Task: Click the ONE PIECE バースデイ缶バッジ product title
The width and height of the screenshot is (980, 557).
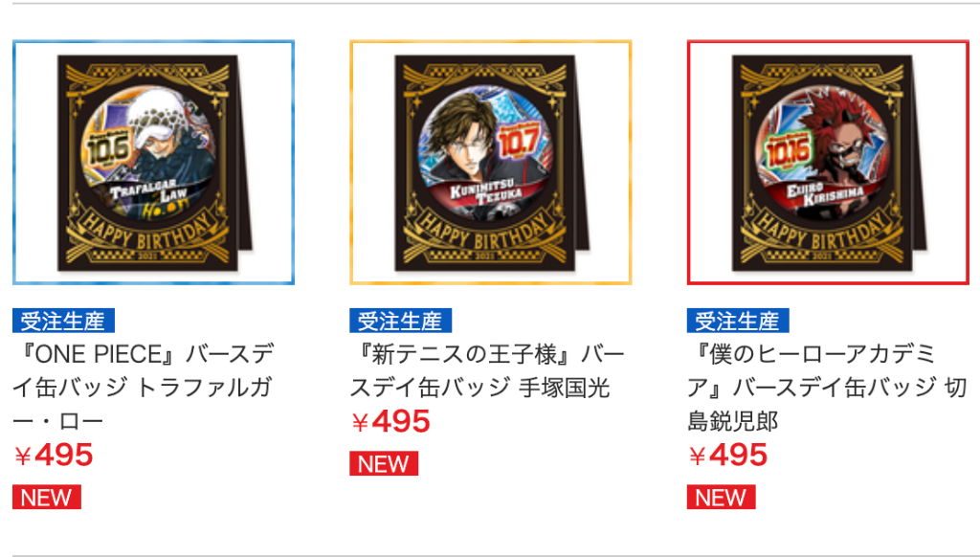Action: (x=144, y=388)
